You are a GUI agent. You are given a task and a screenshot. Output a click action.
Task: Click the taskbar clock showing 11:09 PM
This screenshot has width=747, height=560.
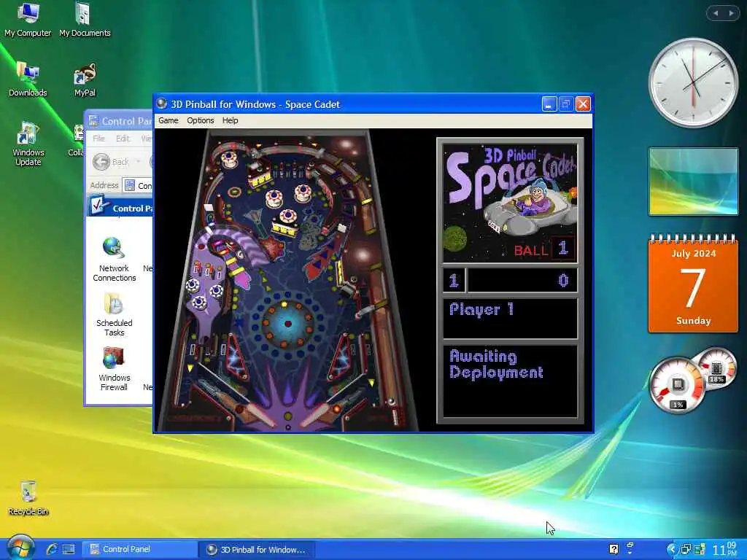pos(724,549)
